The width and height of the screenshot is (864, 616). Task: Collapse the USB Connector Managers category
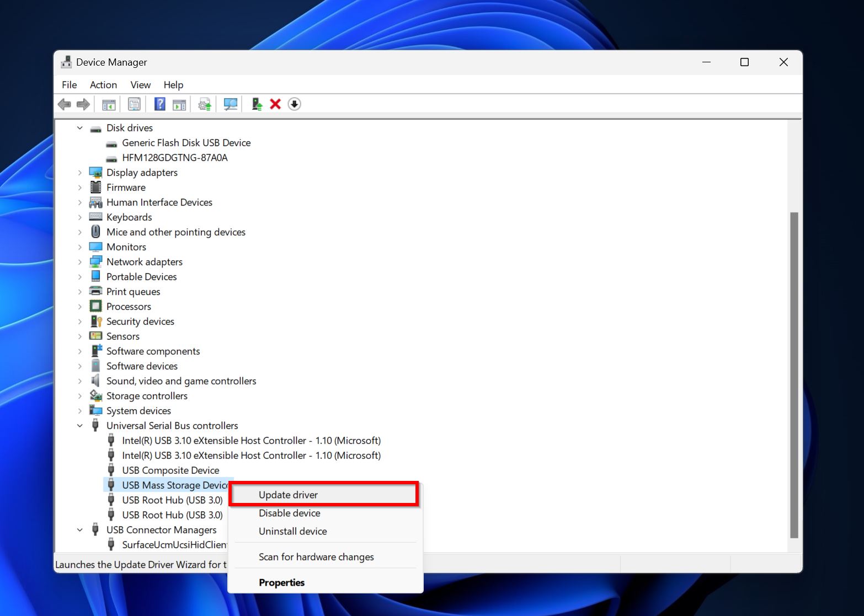coord(80,530)
